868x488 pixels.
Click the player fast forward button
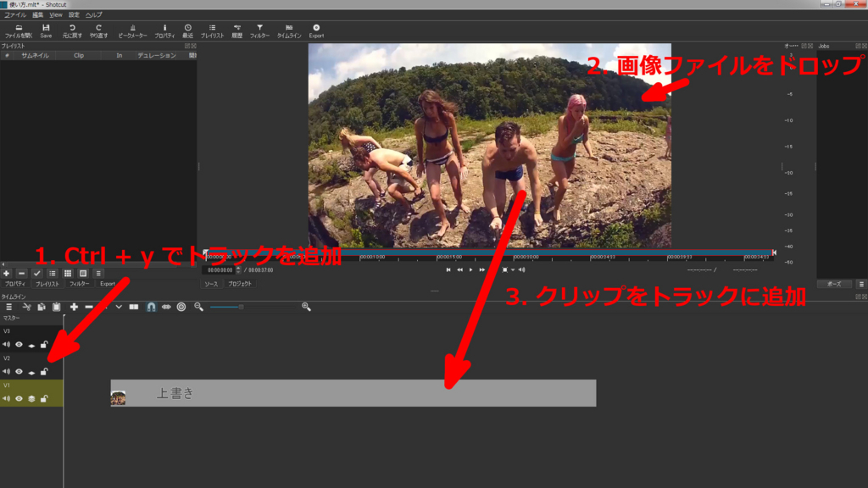(482, 270)
